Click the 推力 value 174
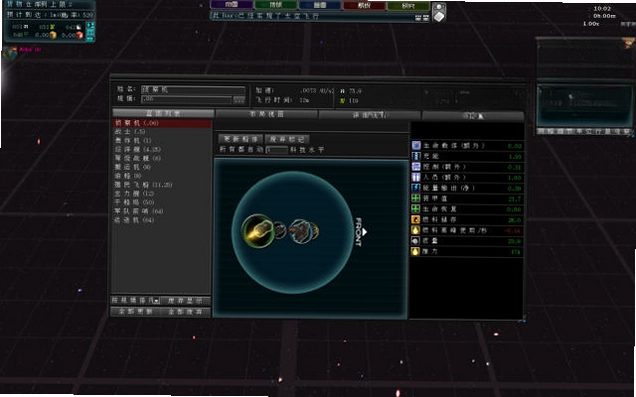The image size is (636, 397). point(516,252)
